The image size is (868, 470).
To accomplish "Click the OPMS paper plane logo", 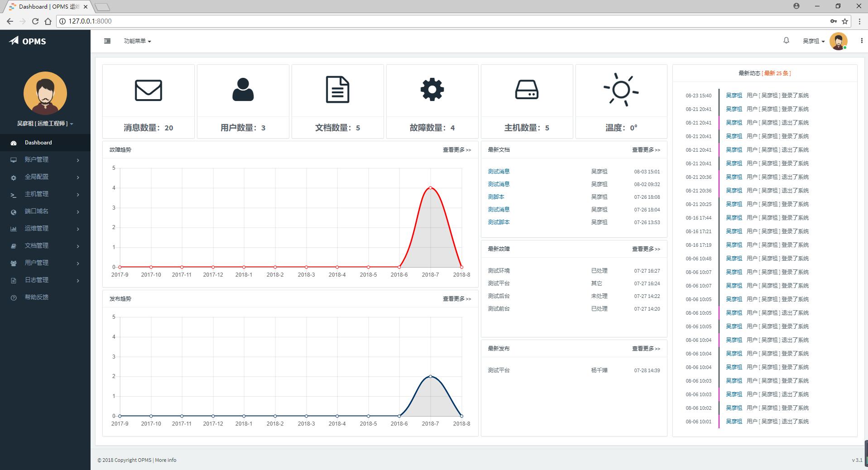I will click(x=14, y=41).
